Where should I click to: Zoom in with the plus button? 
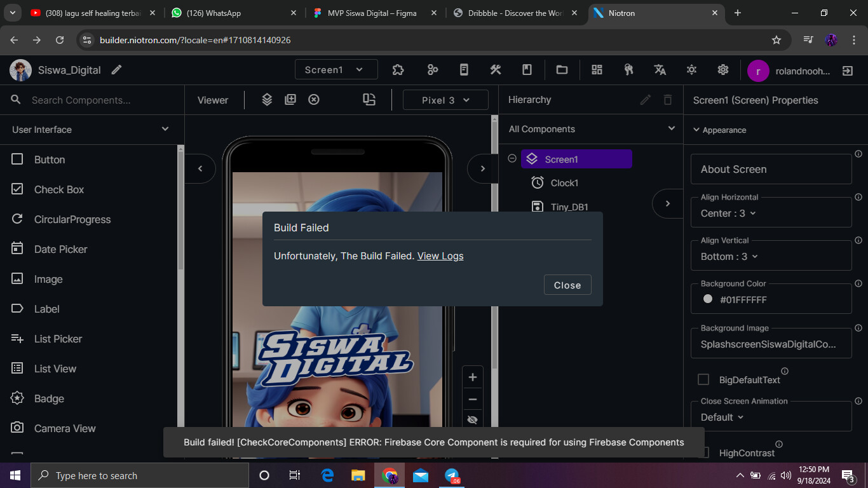coord(472,377)
